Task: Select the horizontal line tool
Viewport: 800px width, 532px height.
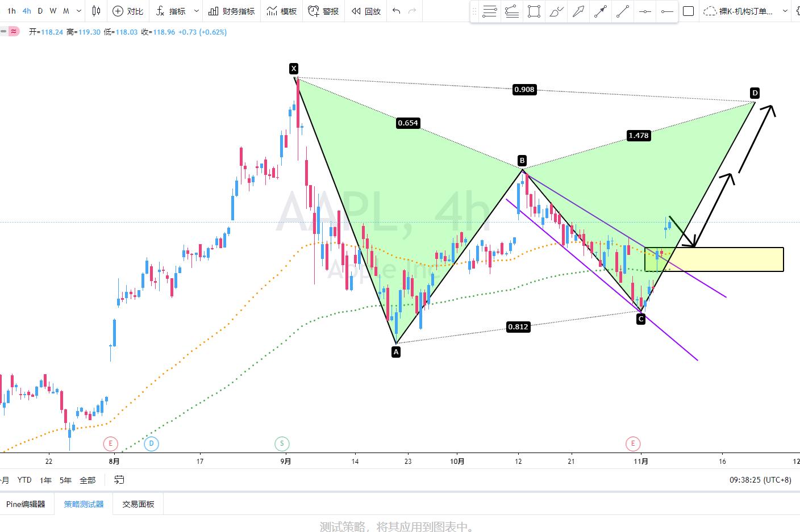Action: click(645, 11)
